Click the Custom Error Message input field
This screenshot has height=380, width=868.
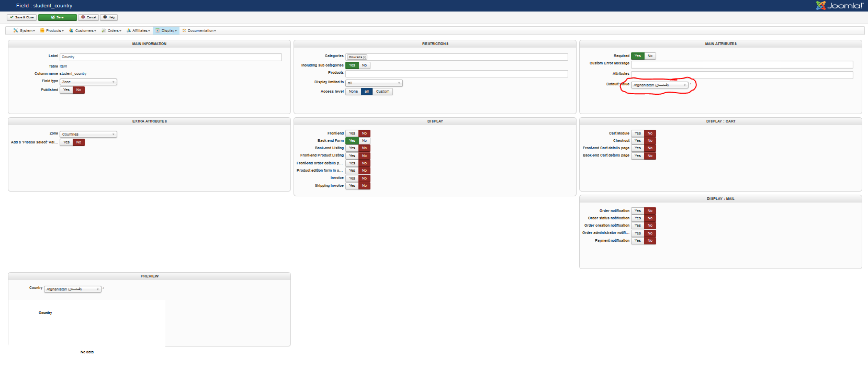(742, 65)
